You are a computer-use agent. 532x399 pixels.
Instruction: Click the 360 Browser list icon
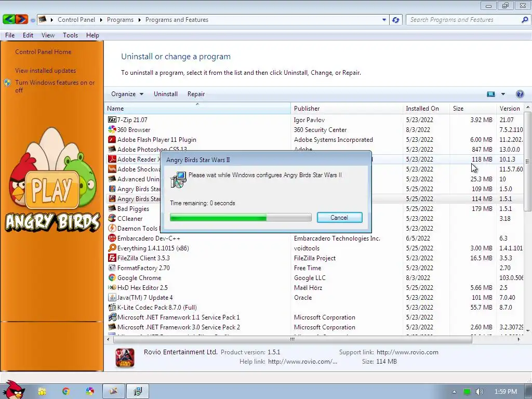coord(112,129)
